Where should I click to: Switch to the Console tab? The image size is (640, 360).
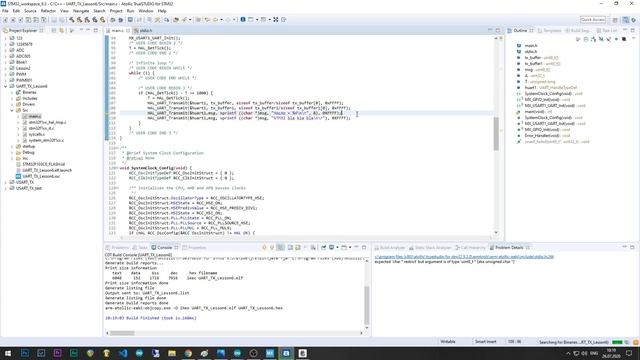(164, 247)
